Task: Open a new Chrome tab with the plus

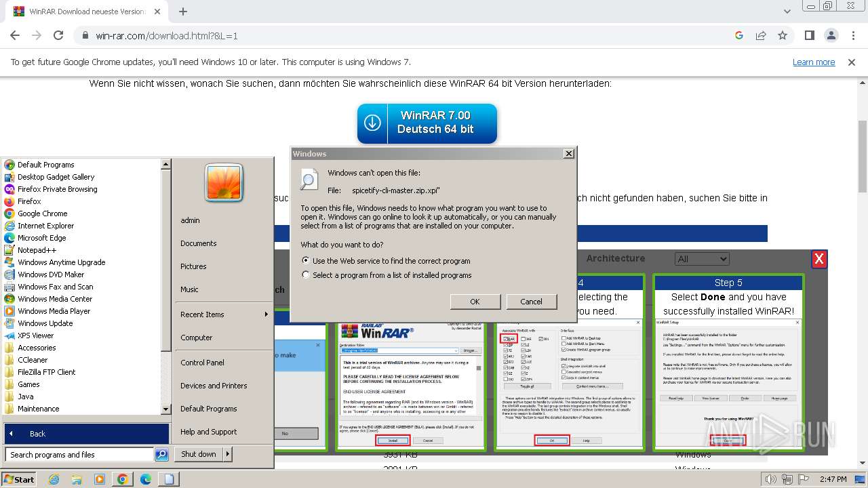Action: 183,12
